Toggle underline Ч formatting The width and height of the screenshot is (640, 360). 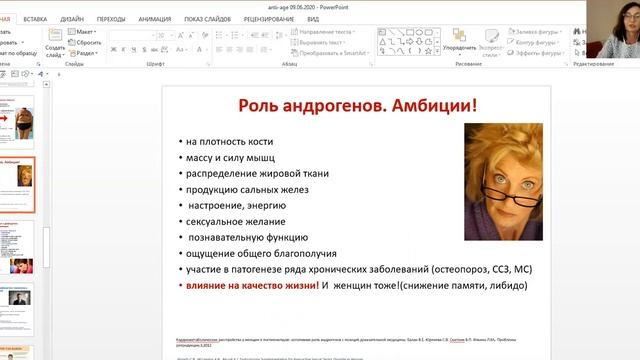[134, 50]
